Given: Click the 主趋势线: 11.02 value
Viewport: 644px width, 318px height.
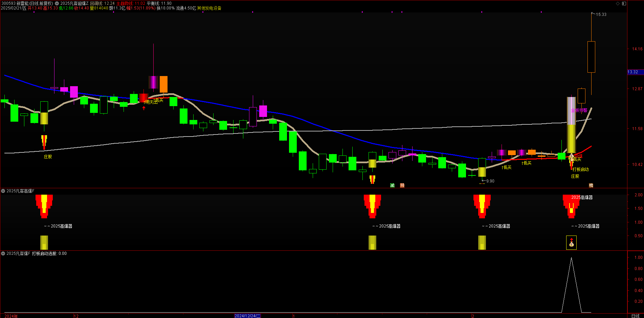Looking at the screenshot, I should (131, 3).
